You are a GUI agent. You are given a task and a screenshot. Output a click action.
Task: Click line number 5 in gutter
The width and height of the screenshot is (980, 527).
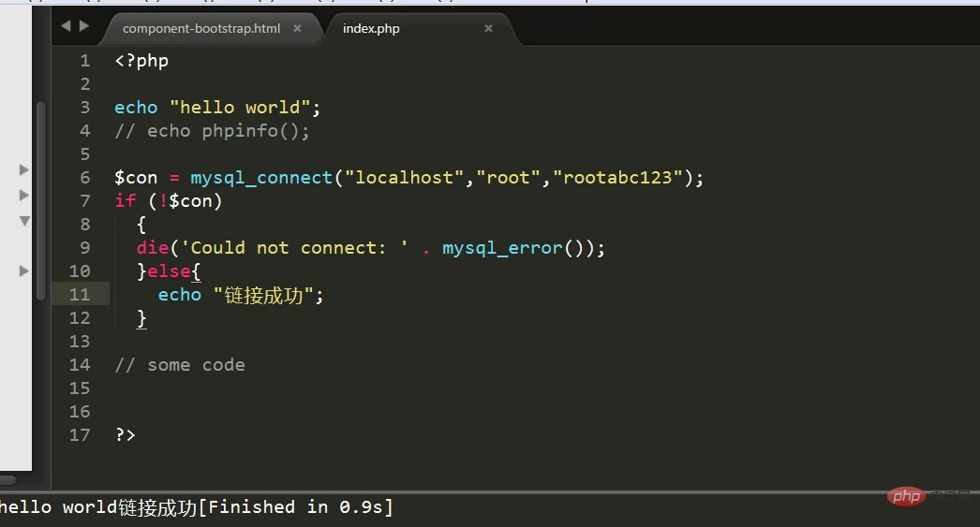click(85, 154)
